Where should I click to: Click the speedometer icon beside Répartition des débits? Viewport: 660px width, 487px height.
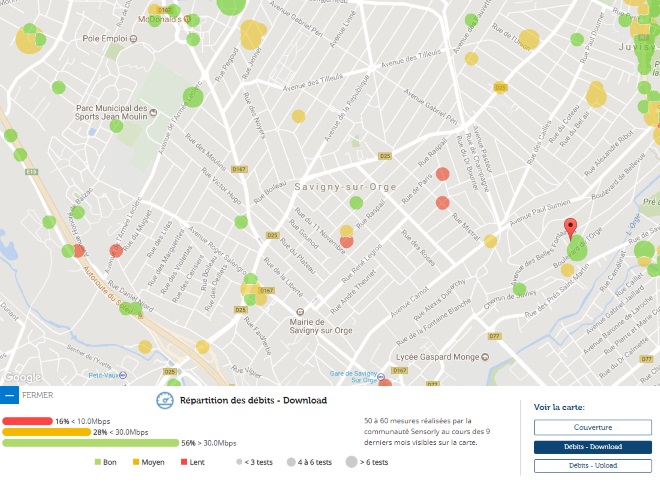coord(165,400)
